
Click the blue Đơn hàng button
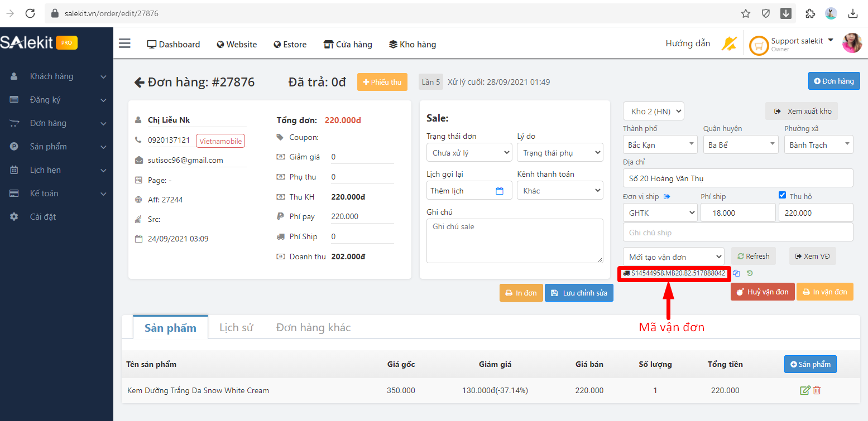click(834, 81)
